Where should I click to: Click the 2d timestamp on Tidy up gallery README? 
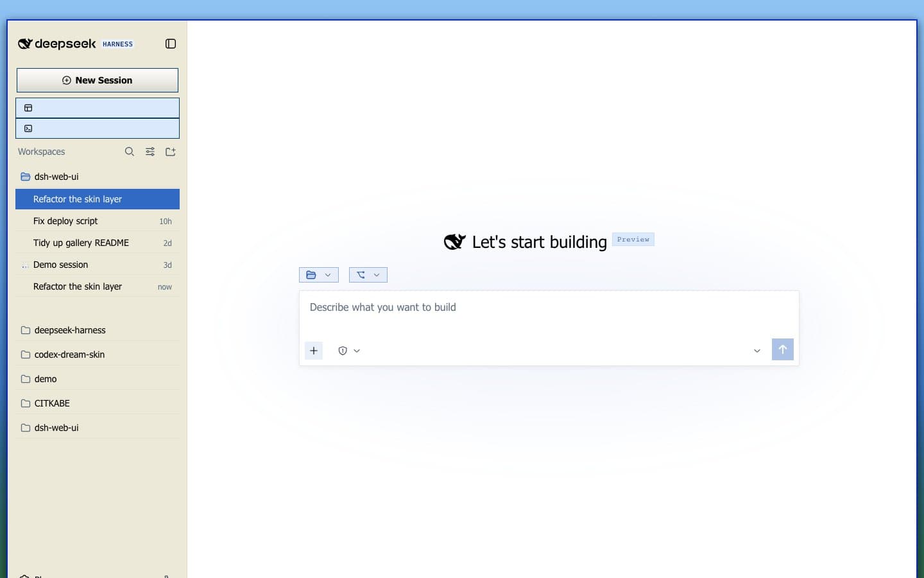pos(167,243)
